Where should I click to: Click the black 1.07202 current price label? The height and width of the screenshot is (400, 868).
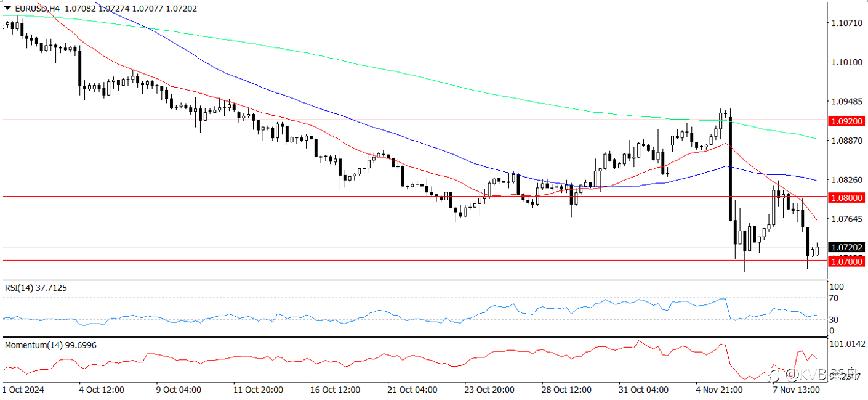point(847,247)
